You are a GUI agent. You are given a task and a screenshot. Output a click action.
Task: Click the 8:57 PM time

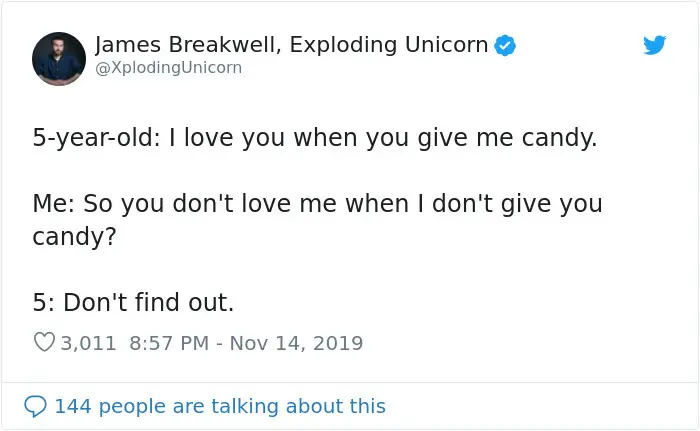coord(169,343)
